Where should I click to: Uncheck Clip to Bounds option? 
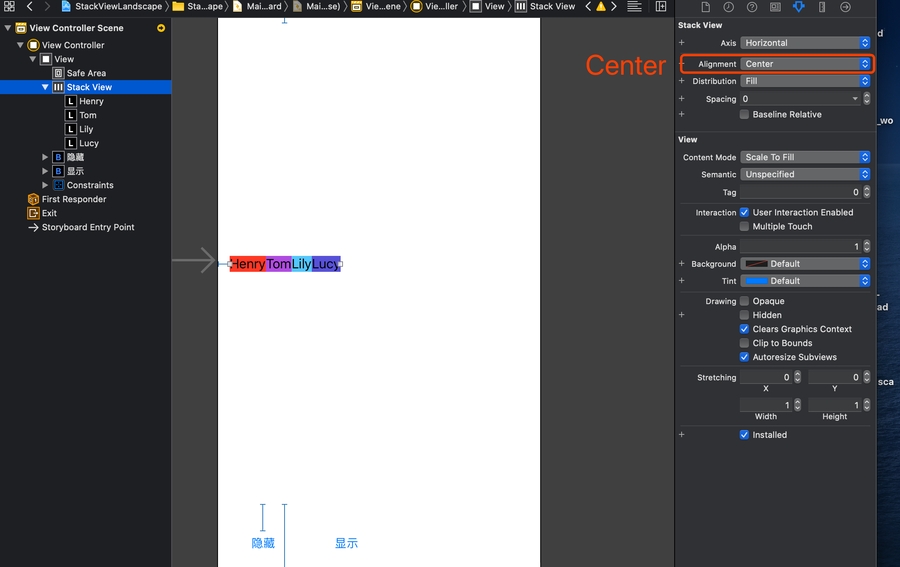click(x=744, y=343)
